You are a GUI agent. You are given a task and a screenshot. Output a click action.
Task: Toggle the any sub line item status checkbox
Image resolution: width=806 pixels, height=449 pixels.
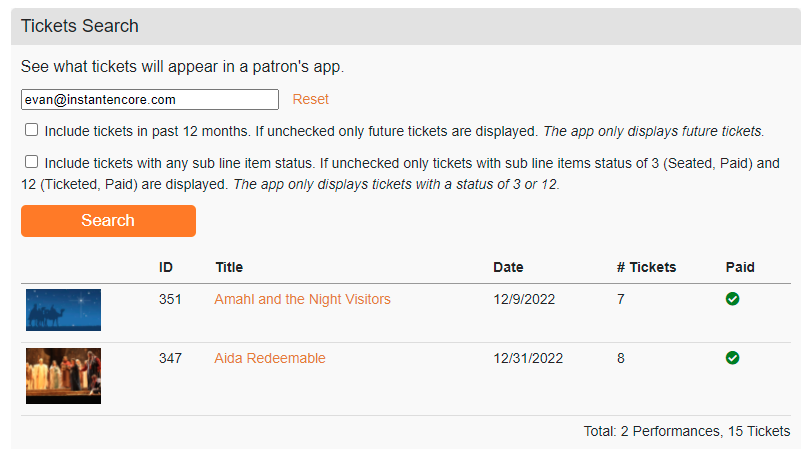pos(31,162)
